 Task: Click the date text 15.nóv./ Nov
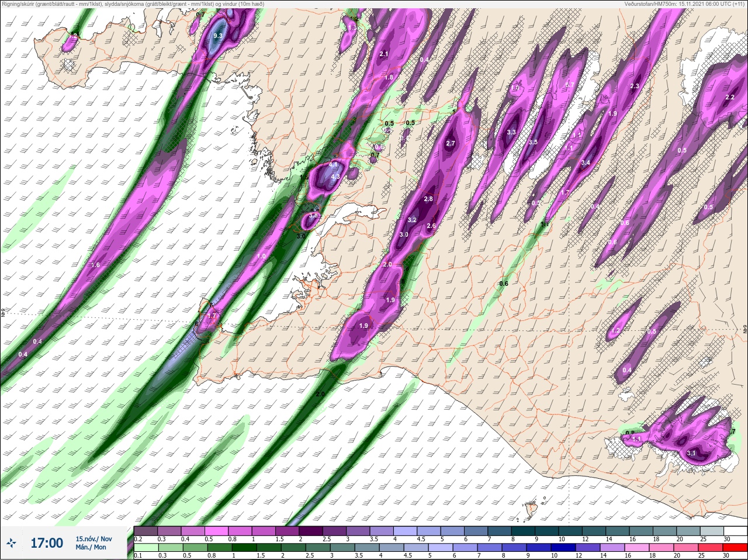pos(93,538)
